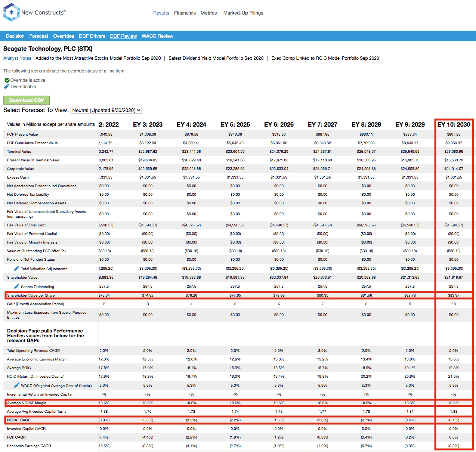476x452 pixels.
Task: Click the 'Economic Earnings CAGR' row label
Action: coord(29,446)
